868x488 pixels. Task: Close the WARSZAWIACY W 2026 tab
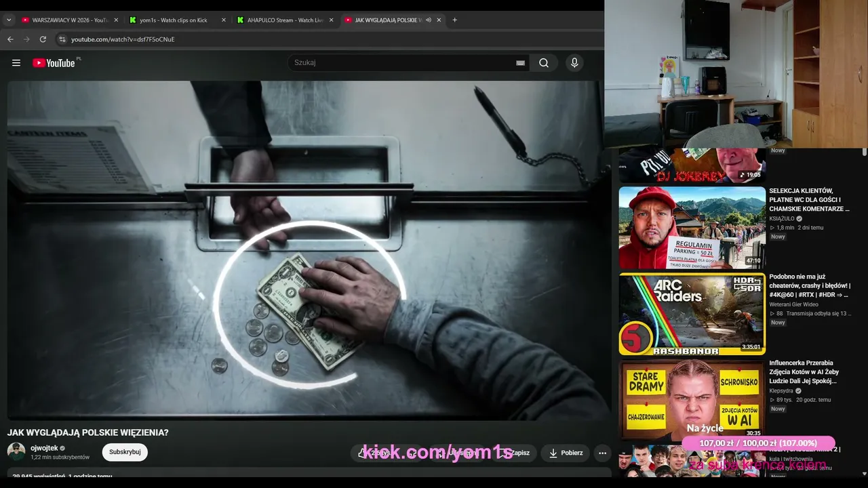click(x=116, y=20)
